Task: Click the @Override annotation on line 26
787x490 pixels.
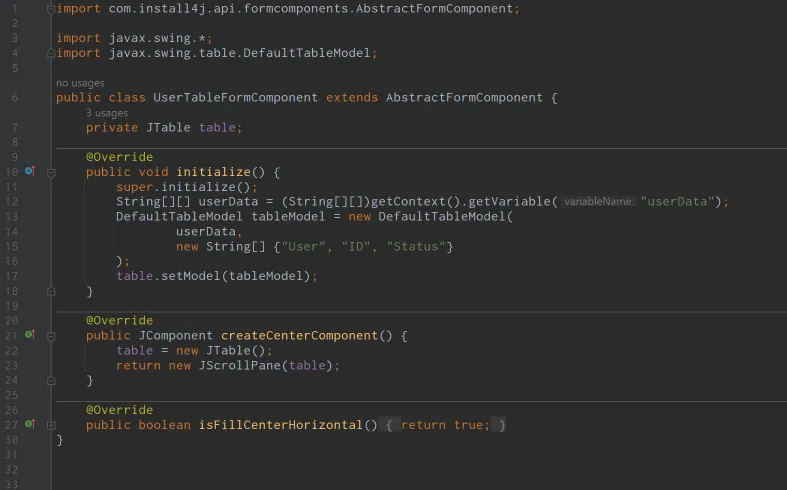Action: click(x=119, y=410)
